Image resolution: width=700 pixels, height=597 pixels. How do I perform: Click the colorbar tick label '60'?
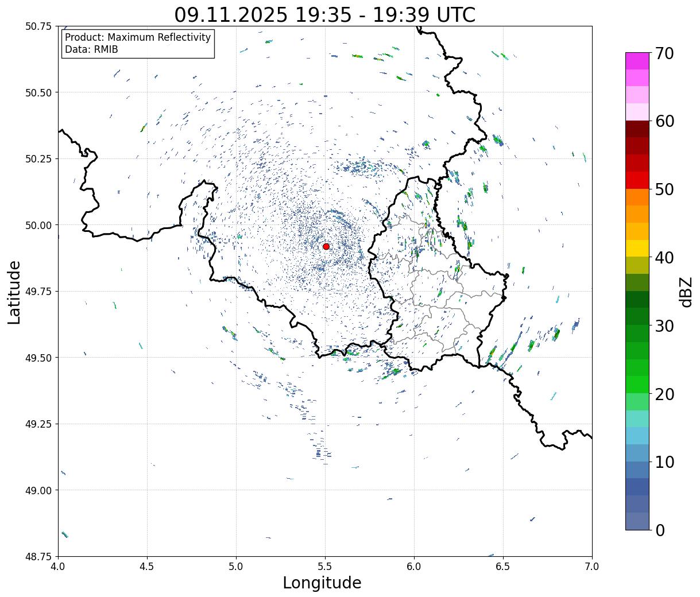[x=664, y=121]
